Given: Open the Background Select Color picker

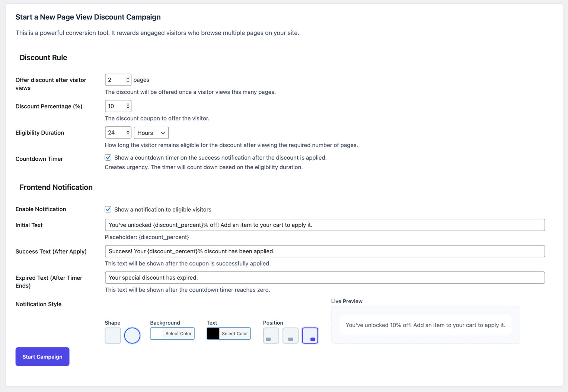Looking at the screenshot, I should tap(178, 333).
